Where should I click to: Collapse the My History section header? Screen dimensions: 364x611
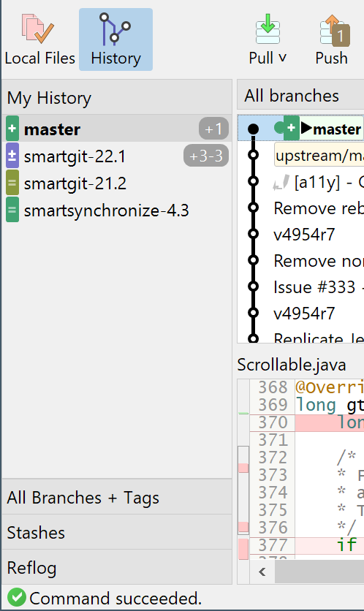point(117,97)
